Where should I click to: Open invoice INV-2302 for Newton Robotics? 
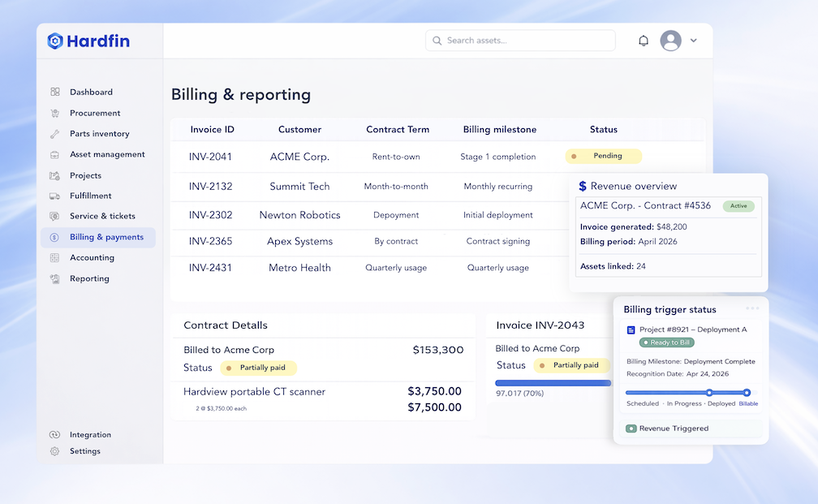tap(212, 214)
